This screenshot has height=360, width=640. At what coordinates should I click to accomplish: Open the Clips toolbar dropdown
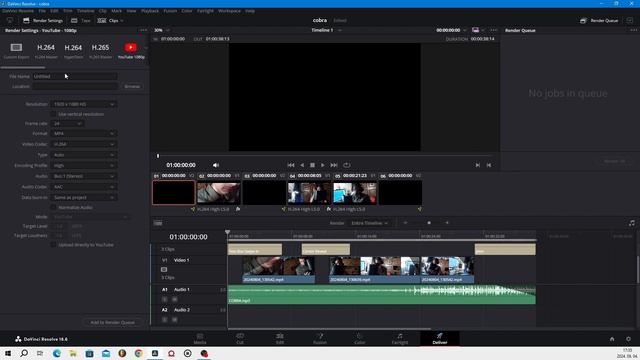111,20
